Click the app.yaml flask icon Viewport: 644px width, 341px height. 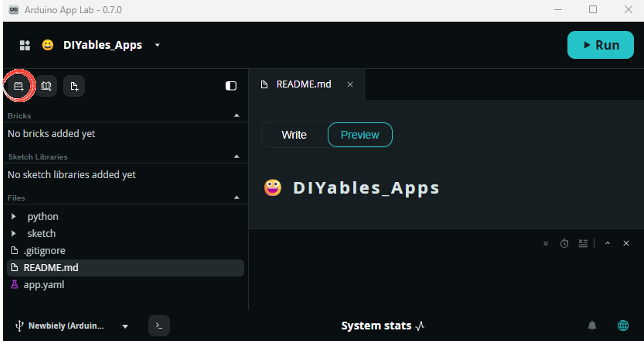coord(14,284)
